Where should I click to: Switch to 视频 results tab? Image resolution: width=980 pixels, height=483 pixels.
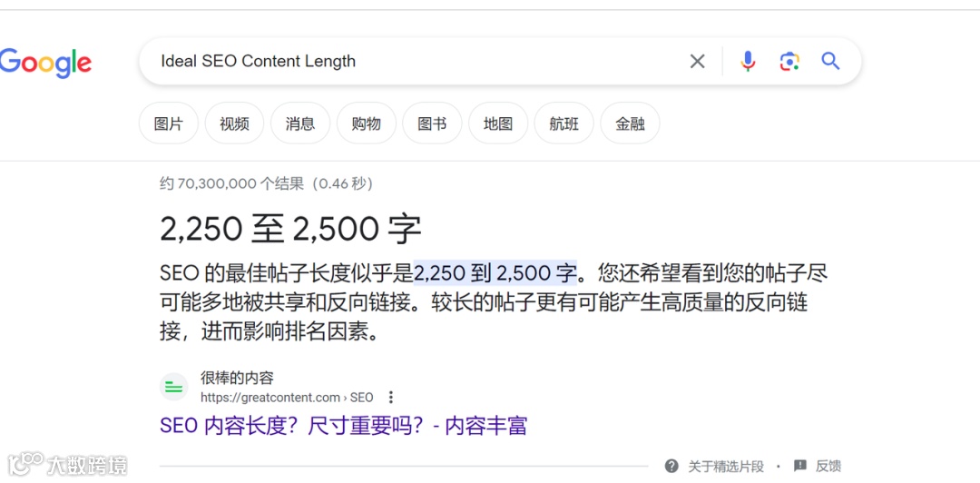click(234, 123)
